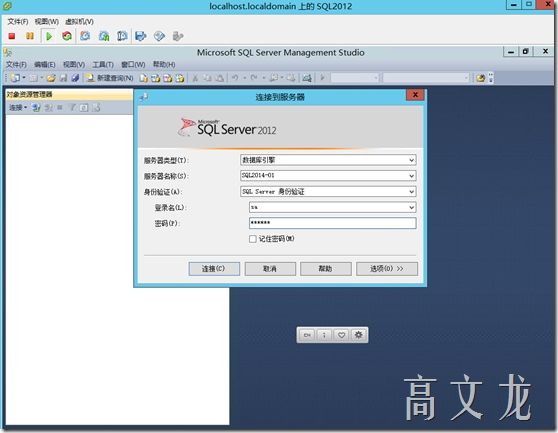The width and height of the screenshot is (558, 433).
Task: Click the USB device connect icon
Action: pos(178,36)
